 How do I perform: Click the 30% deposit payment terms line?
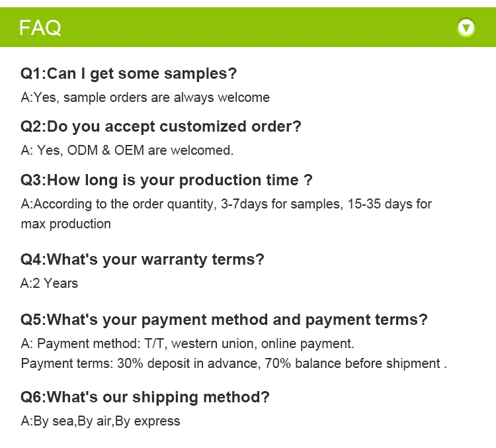[x=233, y=363]
